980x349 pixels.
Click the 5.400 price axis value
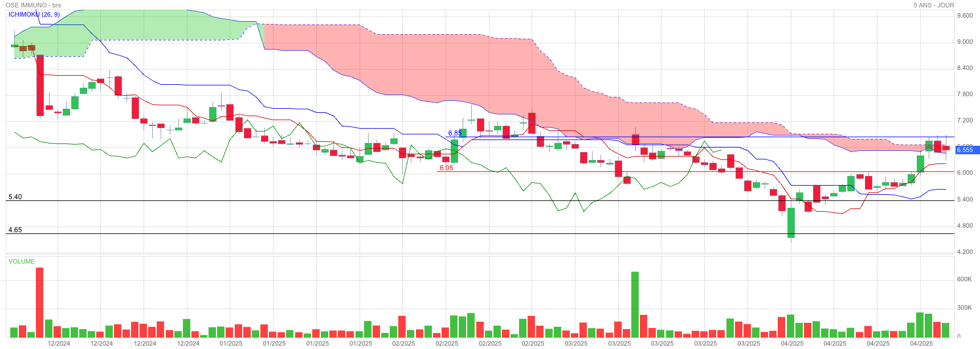point(965,200)
